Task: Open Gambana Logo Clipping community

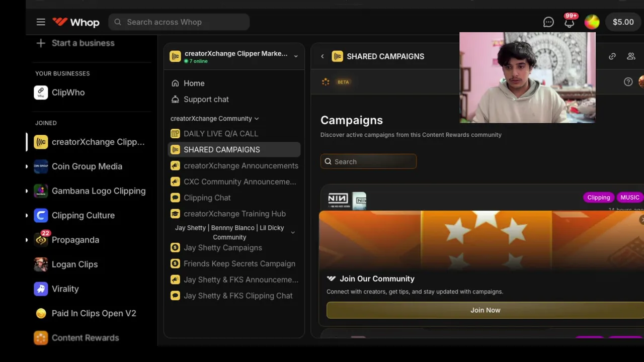Action: tap(90, 191)
